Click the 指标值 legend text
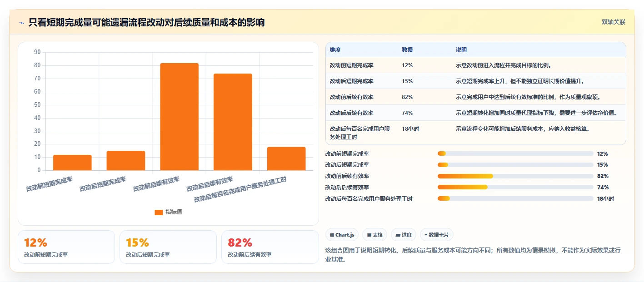Viewport: 644px width, 282px height. pyautogui.click(x=174, y=212)
